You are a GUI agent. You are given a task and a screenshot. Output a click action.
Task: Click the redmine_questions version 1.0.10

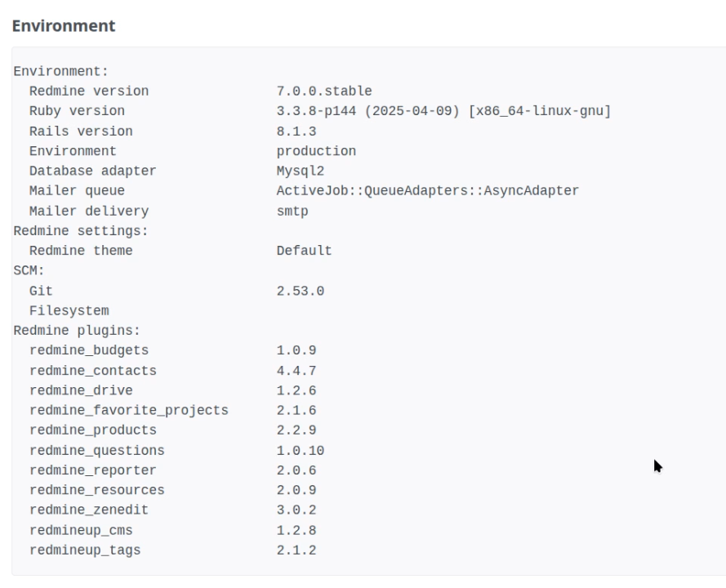(x=301, y=451)
